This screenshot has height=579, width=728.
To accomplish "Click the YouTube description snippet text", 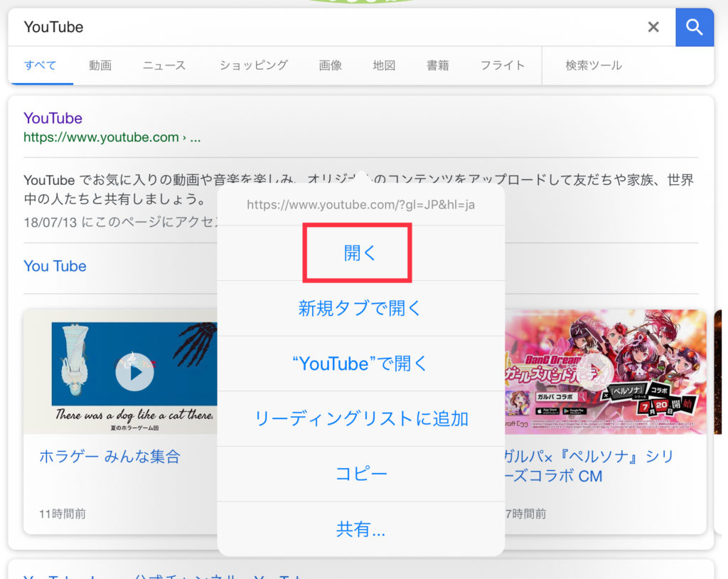I will pyautogui.click(x=358, y=189).
